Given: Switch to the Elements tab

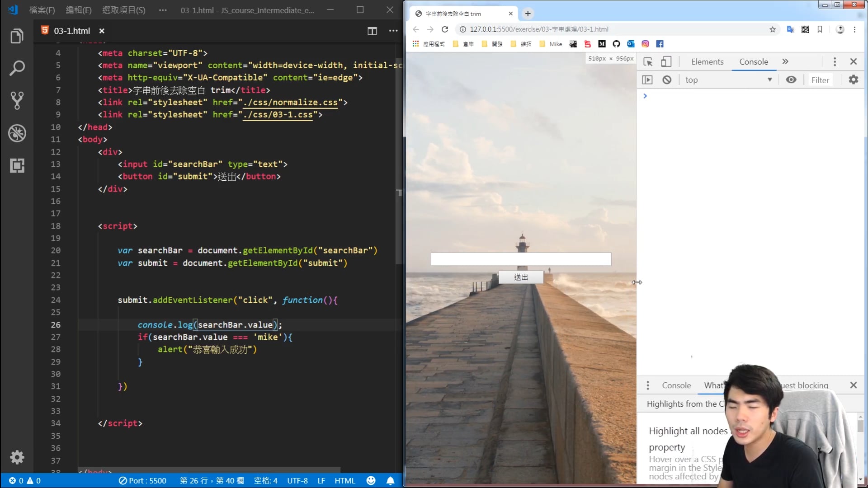Looking at the screenshot, I should [x=707, y=62].
